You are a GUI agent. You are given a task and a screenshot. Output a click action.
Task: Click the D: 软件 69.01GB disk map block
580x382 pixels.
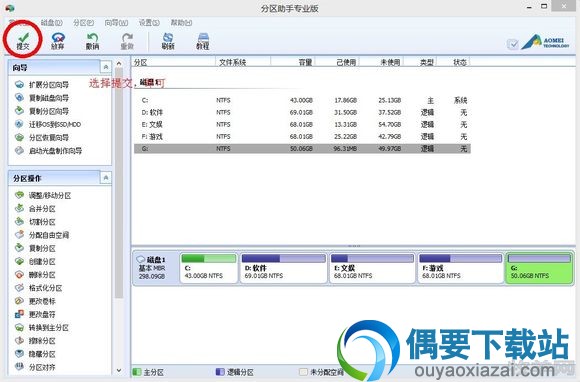pyautogui.click(x=284, y=268)
